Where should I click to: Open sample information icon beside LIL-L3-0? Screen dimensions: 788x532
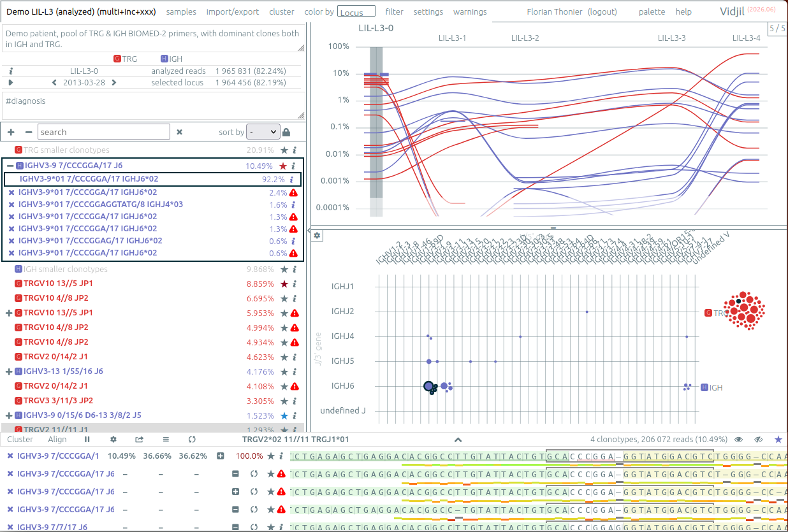point(11,71)
